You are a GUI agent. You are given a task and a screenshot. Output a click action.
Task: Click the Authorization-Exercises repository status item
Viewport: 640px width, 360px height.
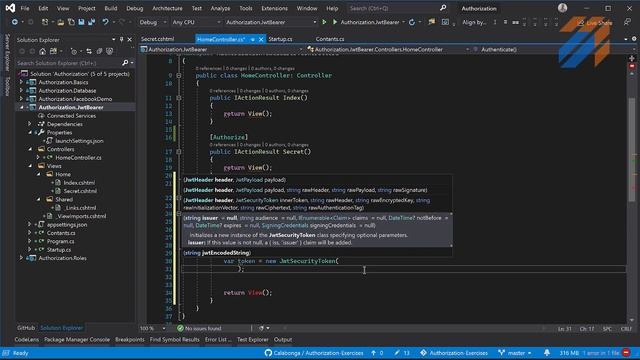click(454, 353)
